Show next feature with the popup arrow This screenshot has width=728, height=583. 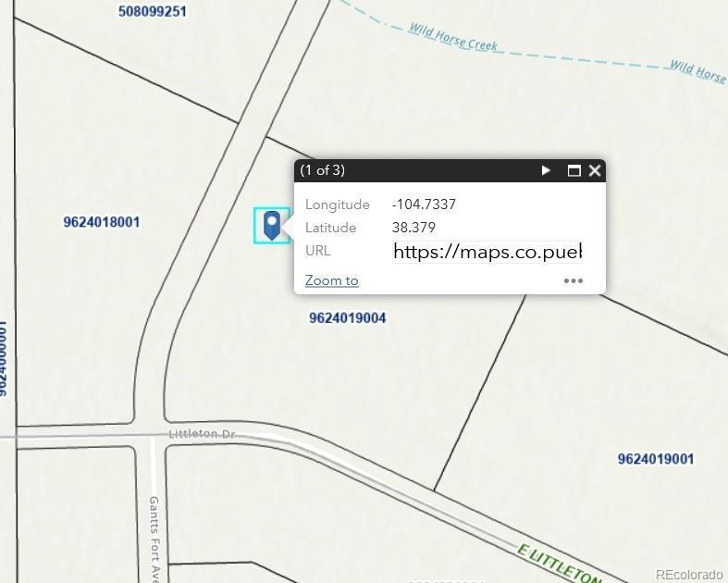point(546,170)
